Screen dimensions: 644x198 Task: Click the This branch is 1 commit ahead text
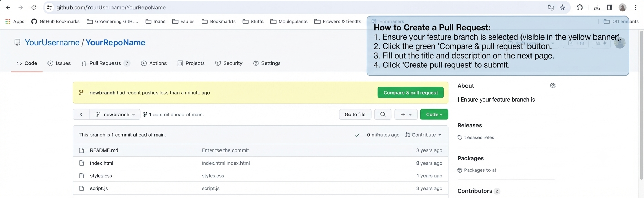(x=122, y=135)
